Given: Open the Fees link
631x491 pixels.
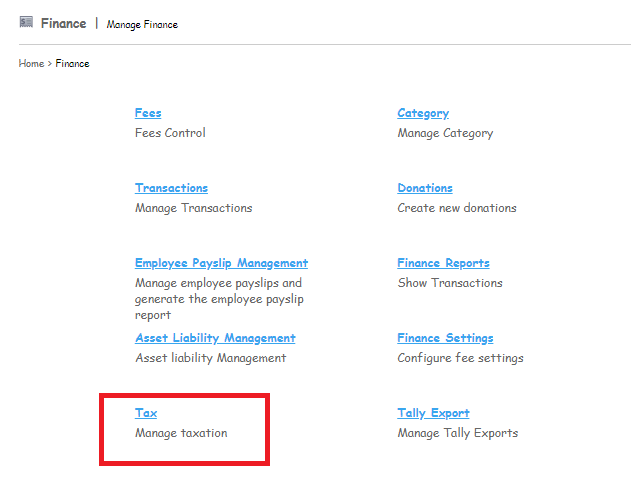Looking at the screenshot, I should (x=148, y=113).
